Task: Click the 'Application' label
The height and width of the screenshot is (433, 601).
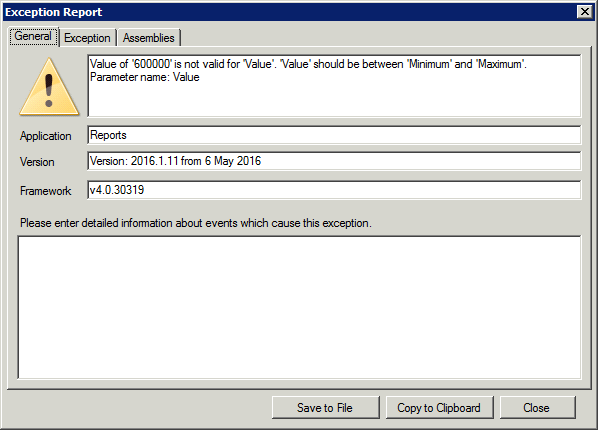Action: coord(46,136)
